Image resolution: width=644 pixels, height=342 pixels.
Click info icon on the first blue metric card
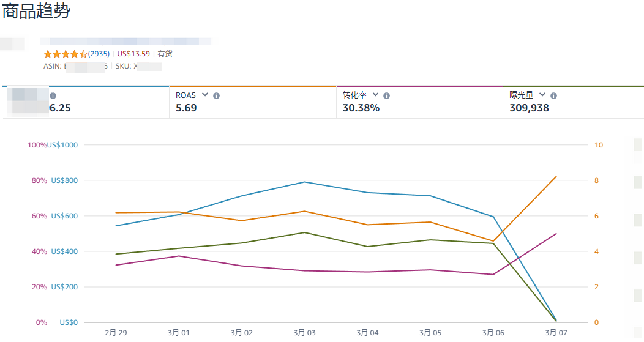click(x=53, y=96)
